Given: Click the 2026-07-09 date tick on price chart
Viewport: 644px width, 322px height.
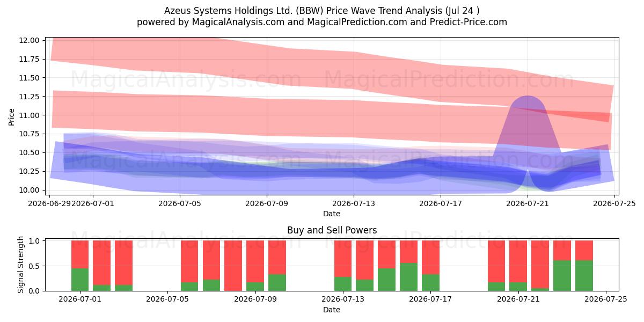Looking at the screenshot, I should pyautogui.click(x=267, y=203).
